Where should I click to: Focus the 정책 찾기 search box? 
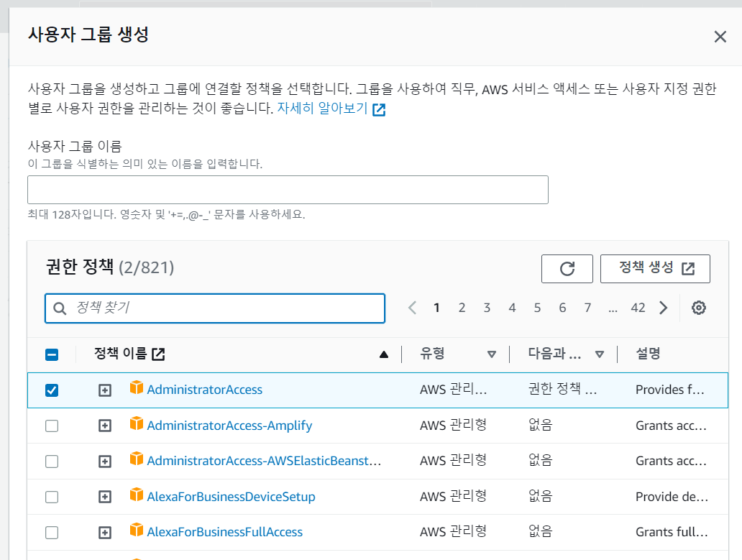[215, 308]
